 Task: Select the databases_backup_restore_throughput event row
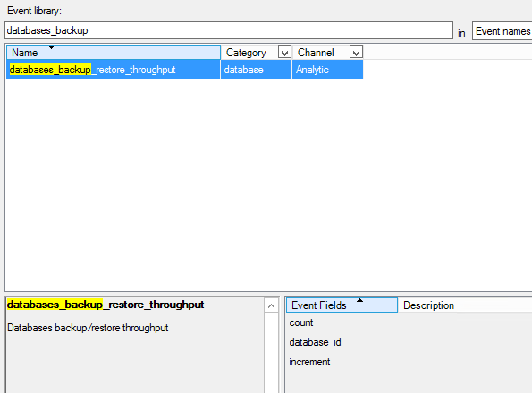(184, 70)
